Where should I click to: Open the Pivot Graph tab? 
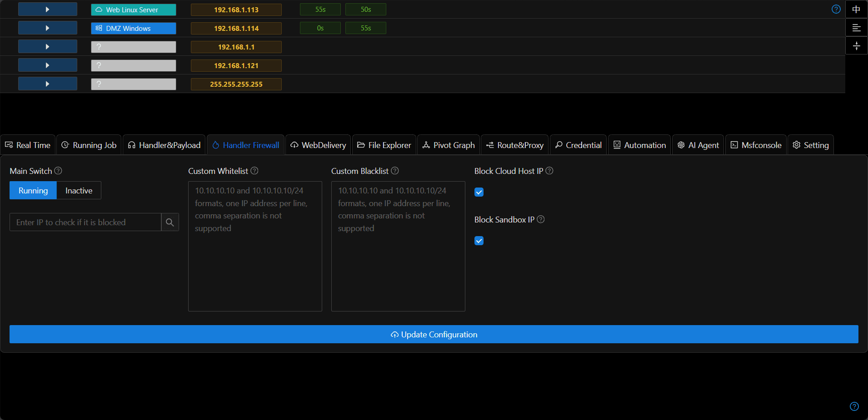click(x=449, y=145)
